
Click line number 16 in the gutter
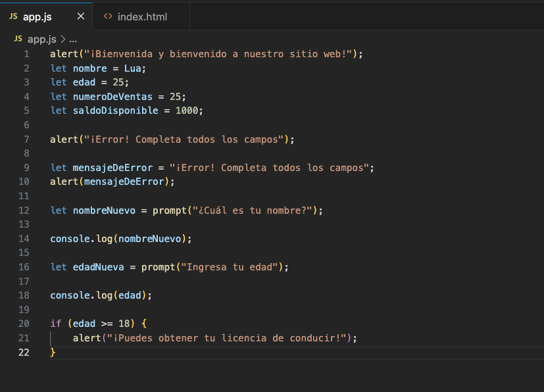tap(24, 267)
